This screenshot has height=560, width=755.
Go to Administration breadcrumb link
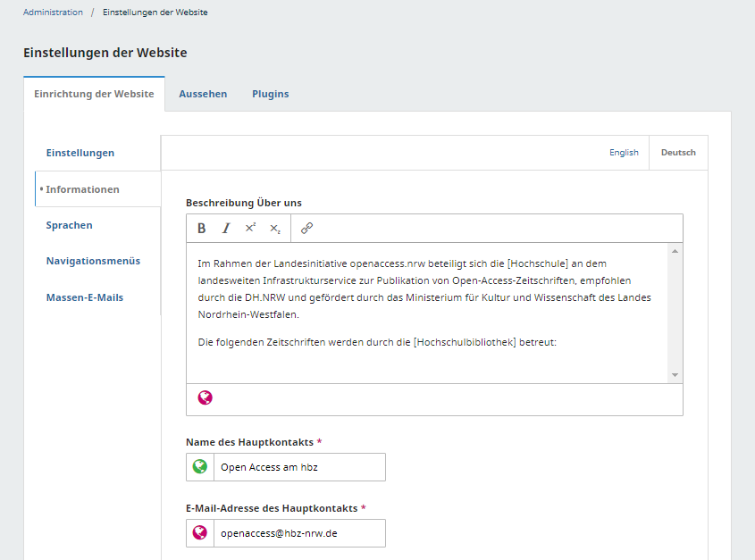coord(53,13)
